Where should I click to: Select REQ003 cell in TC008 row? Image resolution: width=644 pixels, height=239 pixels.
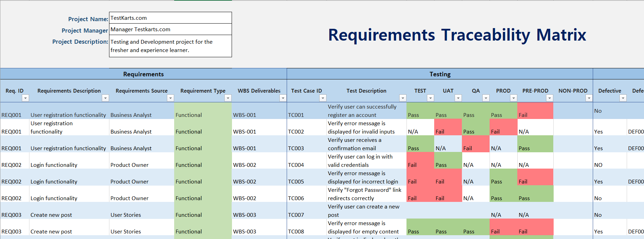pos(15,227)
